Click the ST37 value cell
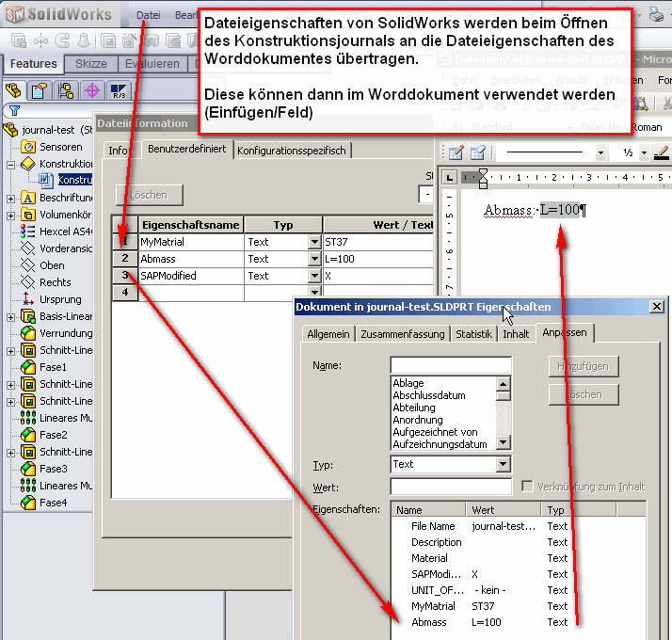This screenshot has height=640, width=672. [378, 242]
